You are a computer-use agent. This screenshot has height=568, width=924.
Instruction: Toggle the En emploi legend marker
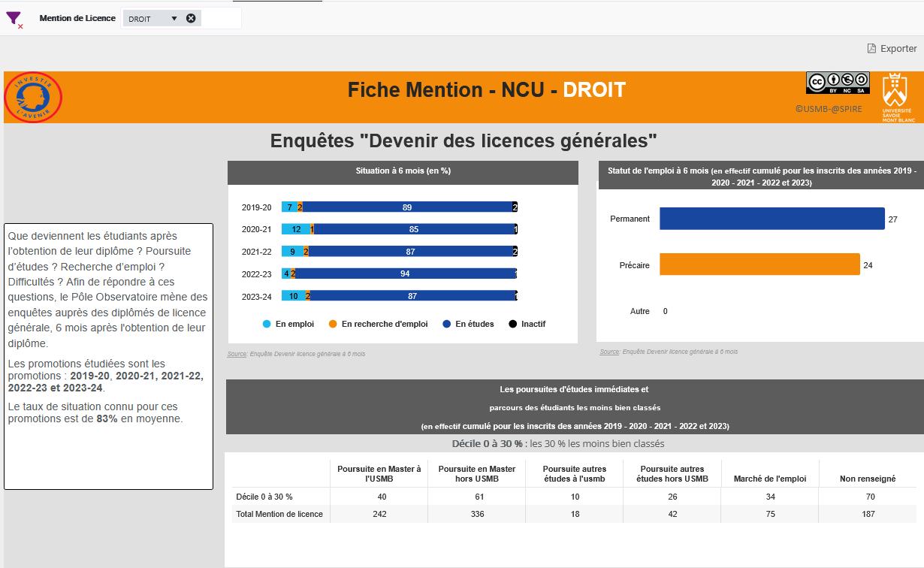(267, 324)
